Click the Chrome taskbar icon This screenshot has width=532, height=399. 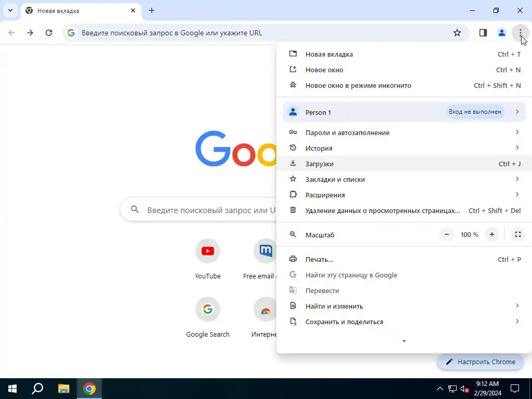pos(89,389)
